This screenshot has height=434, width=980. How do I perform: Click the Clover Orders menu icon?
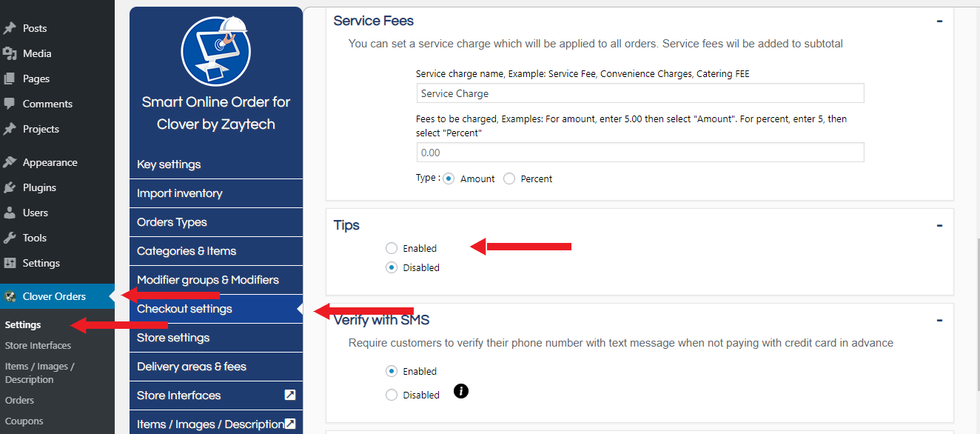(x=10, y=296)
